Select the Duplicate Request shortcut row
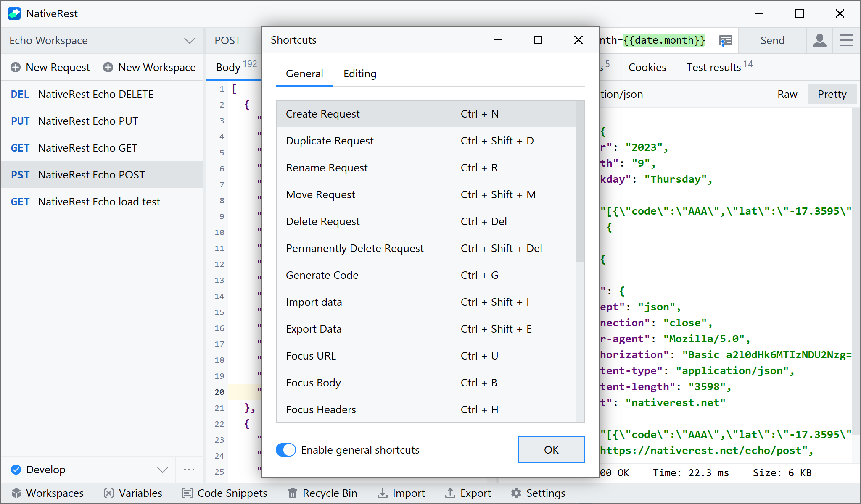Screen dimensions: 861x504 (x=426, y=141)
